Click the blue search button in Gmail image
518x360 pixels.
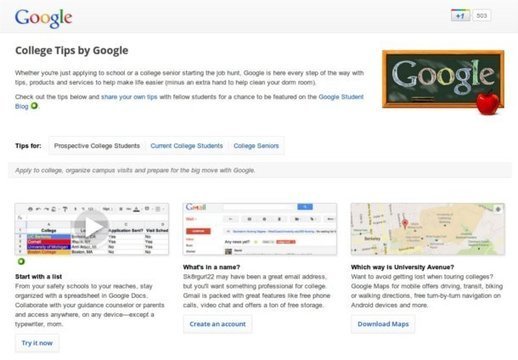click(305, 207)
